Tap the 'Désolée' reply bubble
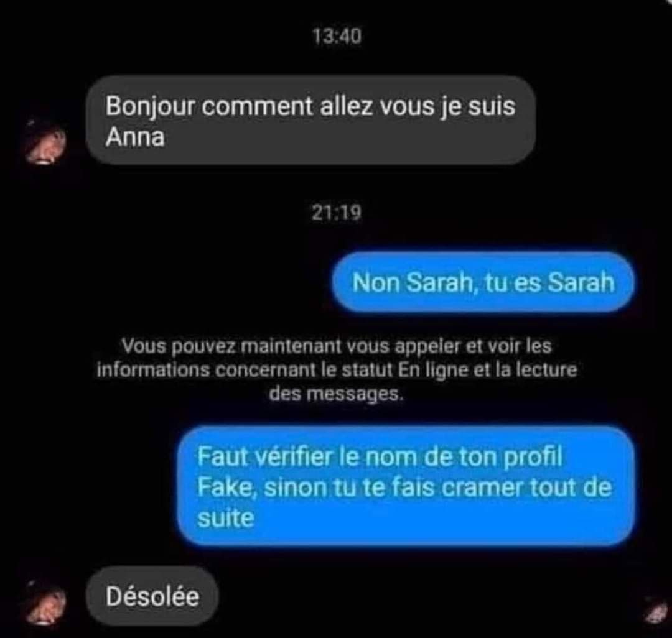This screenshot has width=672, height=638. [x=152, y=596]
